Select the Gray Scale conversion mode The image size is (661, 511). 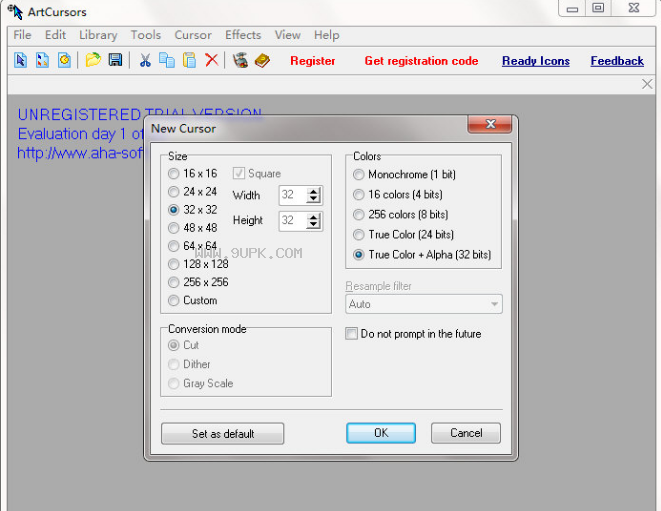coord(201,383)
